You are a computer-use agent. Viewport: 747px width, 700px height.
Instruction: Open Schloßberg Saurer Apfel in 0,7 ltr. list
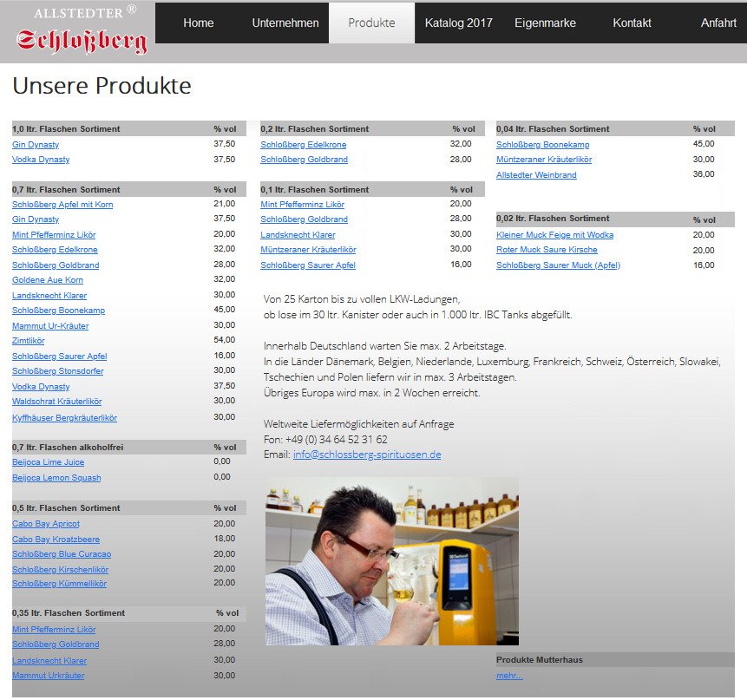pos(60,357)
